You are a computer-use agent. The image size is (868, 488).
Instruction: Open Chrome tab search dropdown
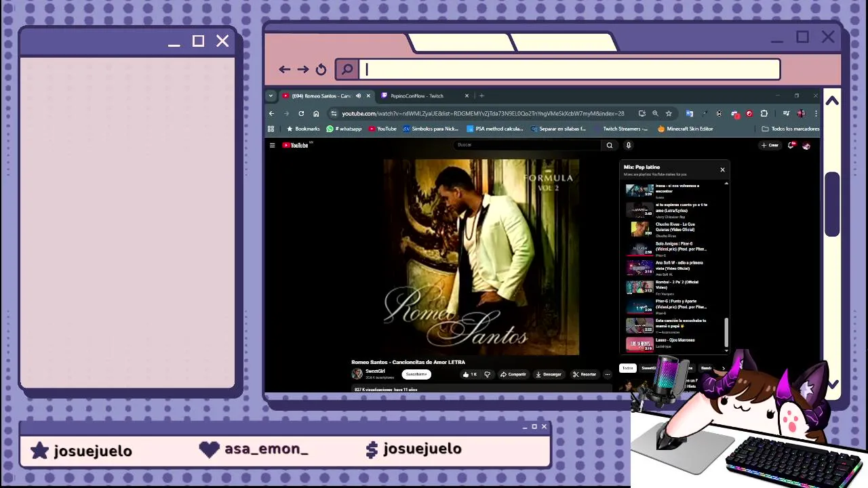click(x=271, y=96)
